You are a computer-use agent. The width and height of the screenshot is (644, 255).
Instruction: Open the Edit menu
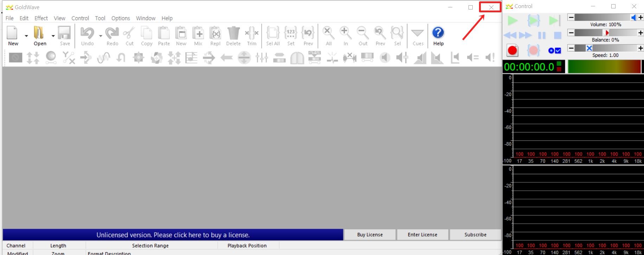click(24, 18)
